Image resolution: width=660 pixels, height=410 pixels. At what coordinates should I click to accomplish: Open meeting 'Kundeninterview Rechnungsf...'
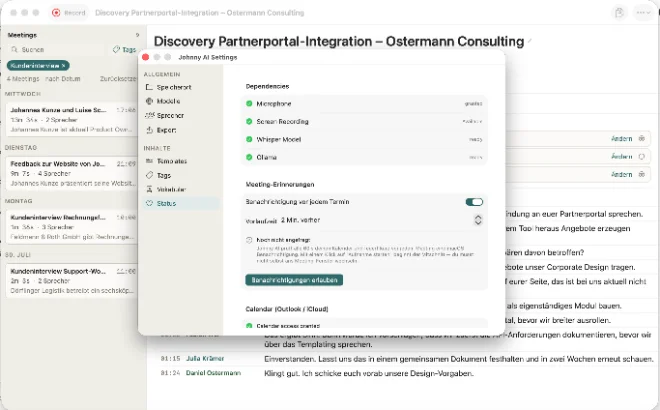coord(72,227)
